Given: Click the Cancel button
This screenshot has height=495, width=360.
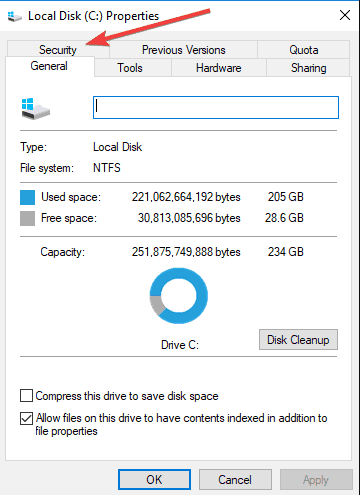Looking at the screenshot, I should click(x=235, y=480).
